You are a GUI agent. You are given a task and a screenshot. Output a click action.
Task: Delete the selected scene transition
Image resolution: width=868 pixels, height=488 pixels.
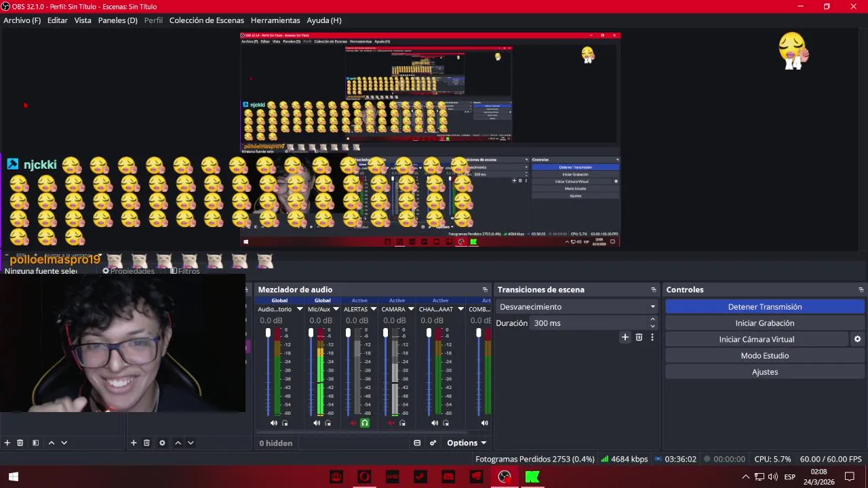pos(639,337)
